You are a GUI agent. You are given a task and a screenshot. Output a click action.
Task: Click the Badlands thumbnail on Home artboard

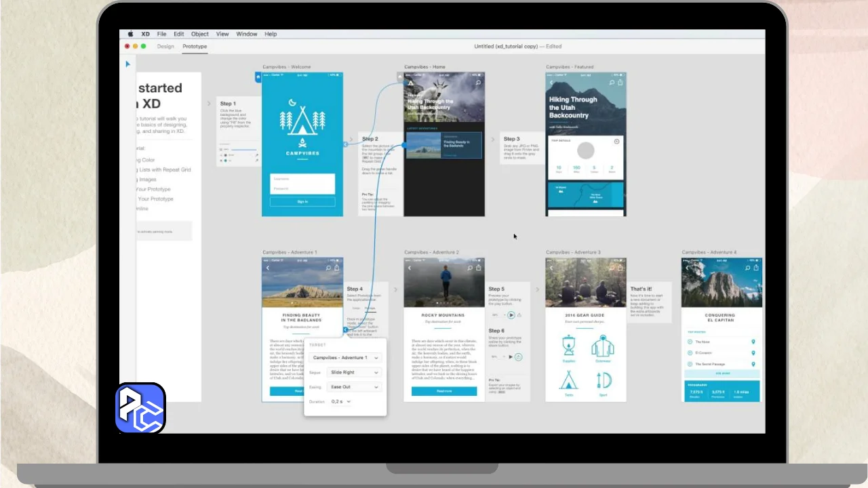tap(423, 146)
